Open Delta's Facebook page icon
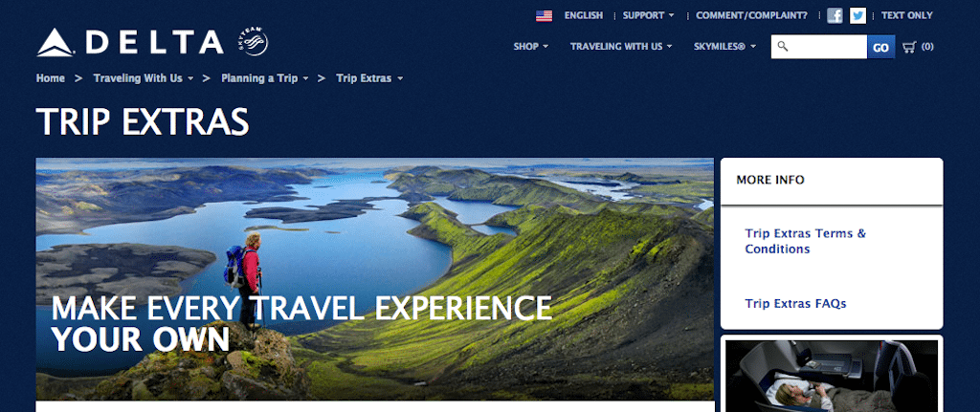The height and width of the screenshot is (412, 980). (x=835, y=15)
